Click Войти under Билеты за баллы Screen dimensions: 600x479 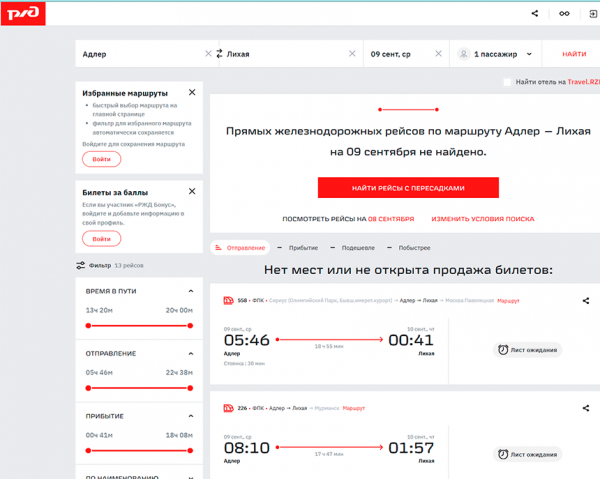[x=101, y=239]
